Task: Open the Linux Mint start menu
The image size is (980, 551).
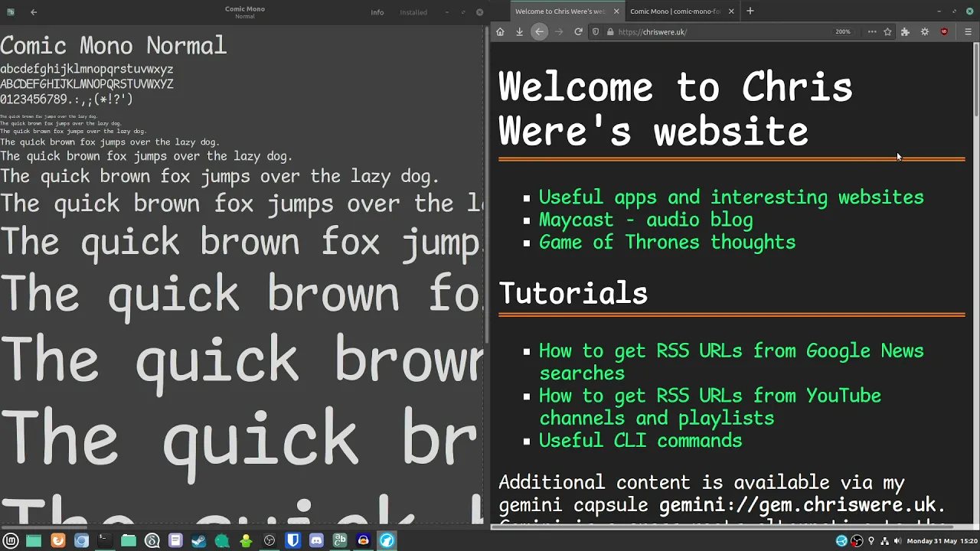Action: [11, 540]
